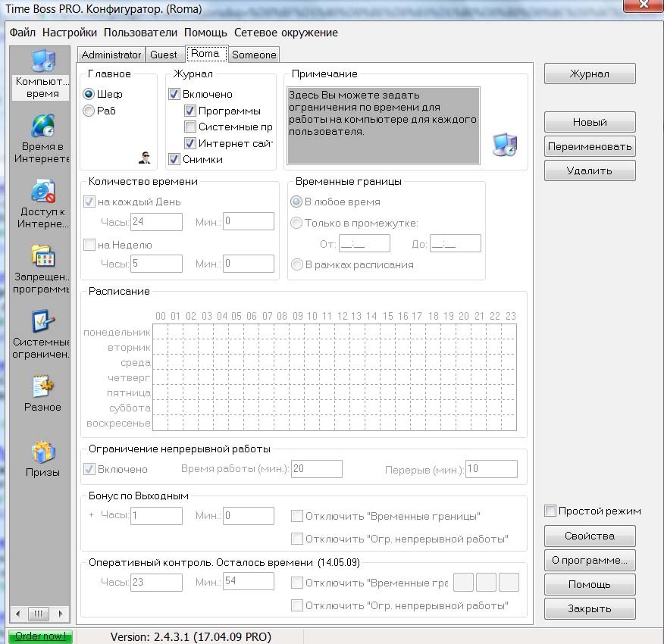Click the green Order now! link

[x=40, y=636]
